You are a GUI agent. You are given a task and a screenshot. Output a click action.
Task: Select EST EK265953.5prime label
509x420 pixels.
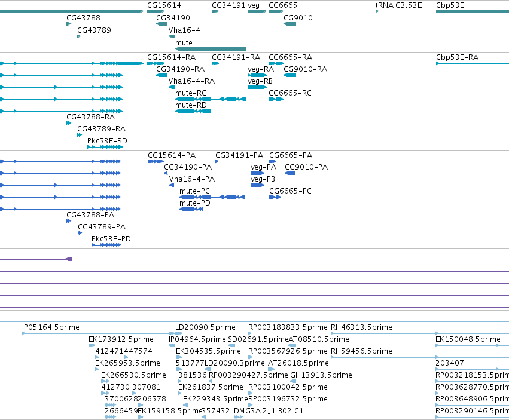[127, 363]
